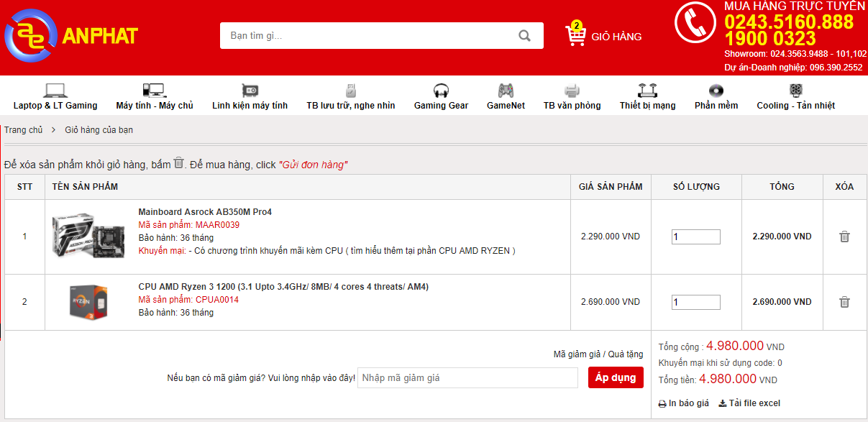Open the CPU AMD Ryzen 3 1200 product link
The width and height of the screenshot is (868, 422).
[x=283, y=287]
